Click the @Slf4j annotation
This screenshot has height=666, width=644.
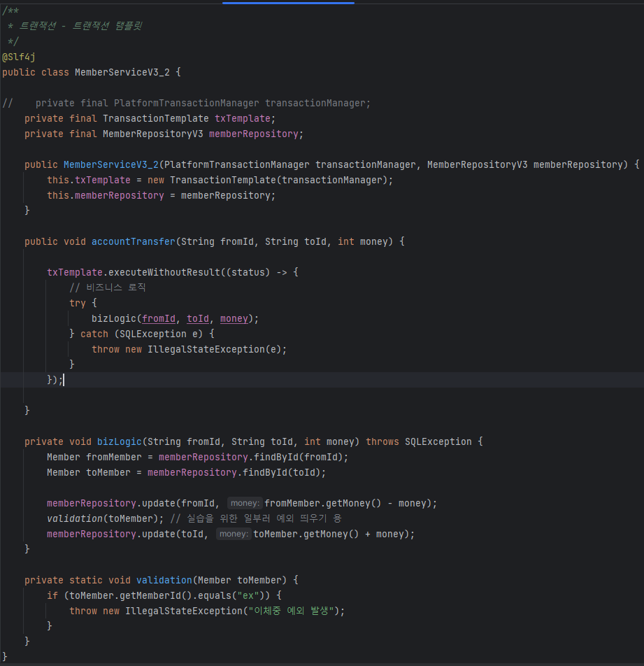[19, 57]
